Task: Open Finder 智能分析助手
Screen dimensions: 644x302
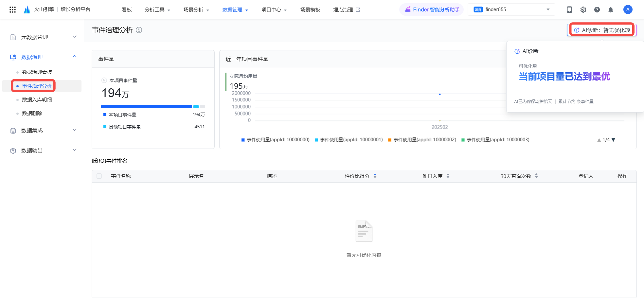Action: (x=432, y=9)
